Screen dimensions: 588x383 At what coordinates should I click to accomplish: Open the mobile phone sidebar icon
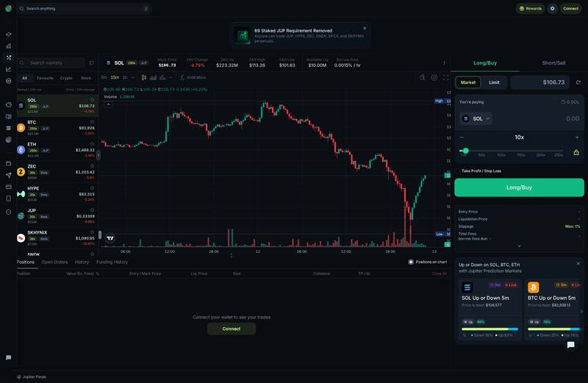click(9, 198)
